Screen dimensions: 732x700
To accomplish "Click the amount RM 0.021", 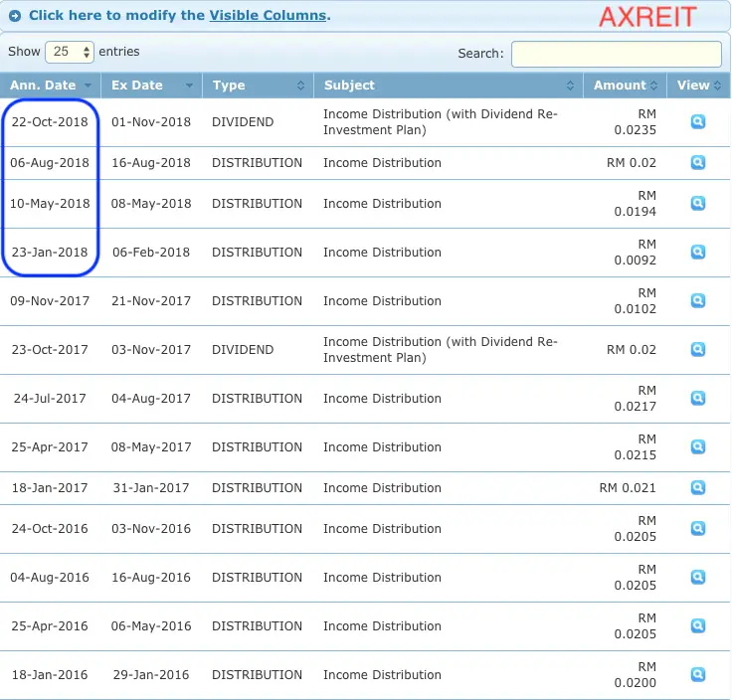I will click(628, 487).
